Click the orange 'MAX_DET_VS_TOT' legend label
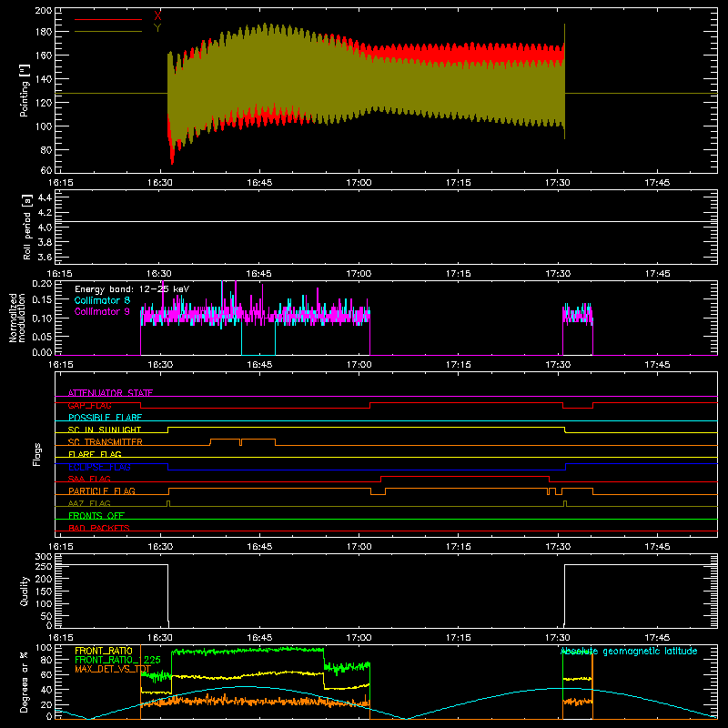Screen dimensions: 728x728 click(x=113, y=669)
